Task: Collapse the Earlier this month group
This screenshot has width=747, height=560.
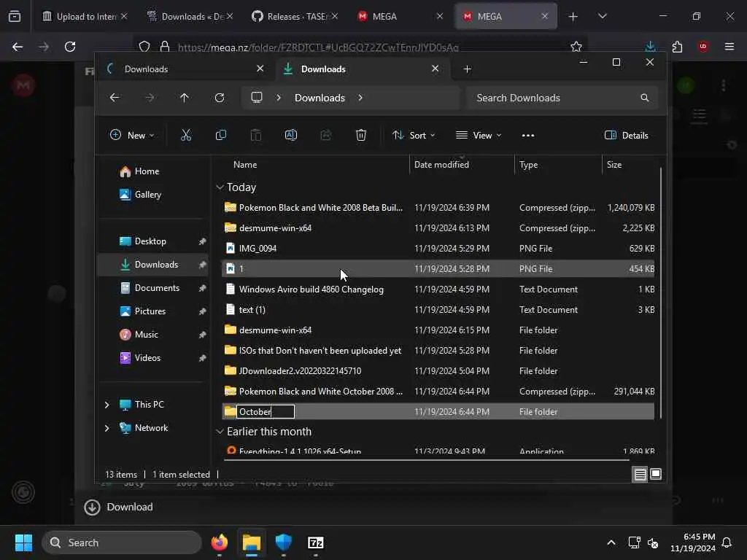Action: [x=220, y=432]
